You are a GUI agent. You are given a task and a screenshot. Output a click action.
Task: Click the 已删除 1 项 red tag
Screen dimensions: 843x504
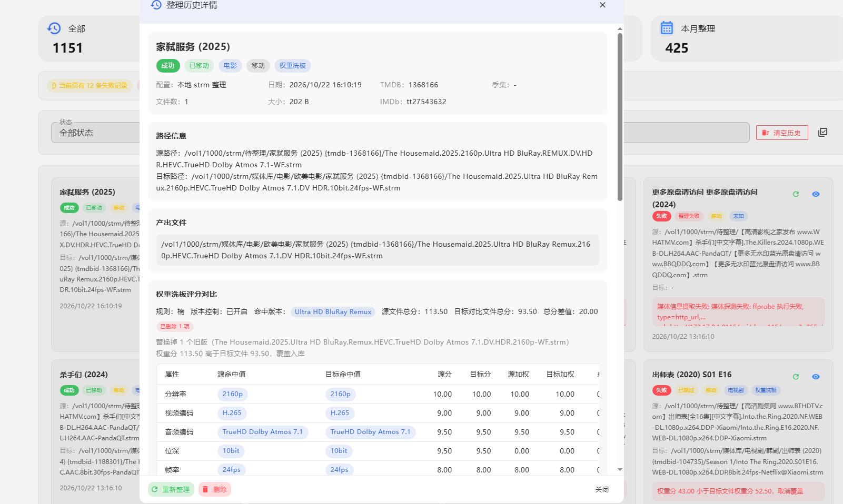175,327
